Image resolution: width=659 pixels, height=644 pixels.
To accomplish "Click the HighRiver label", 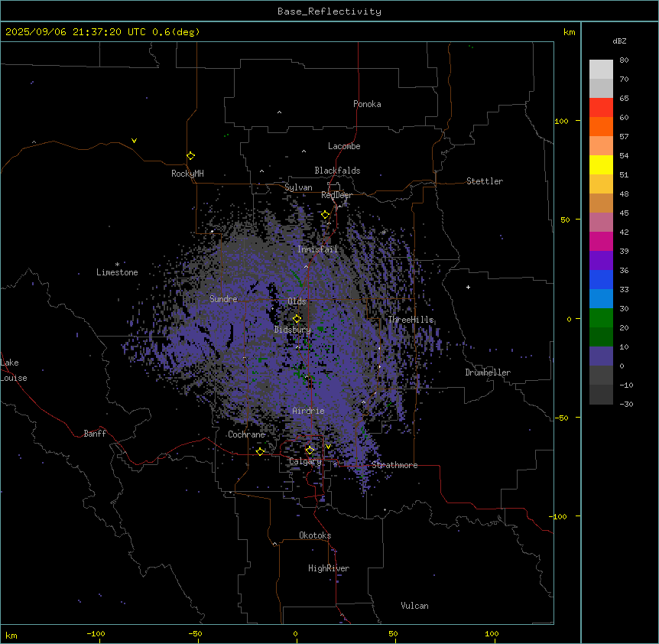I will tap(329, 568).
